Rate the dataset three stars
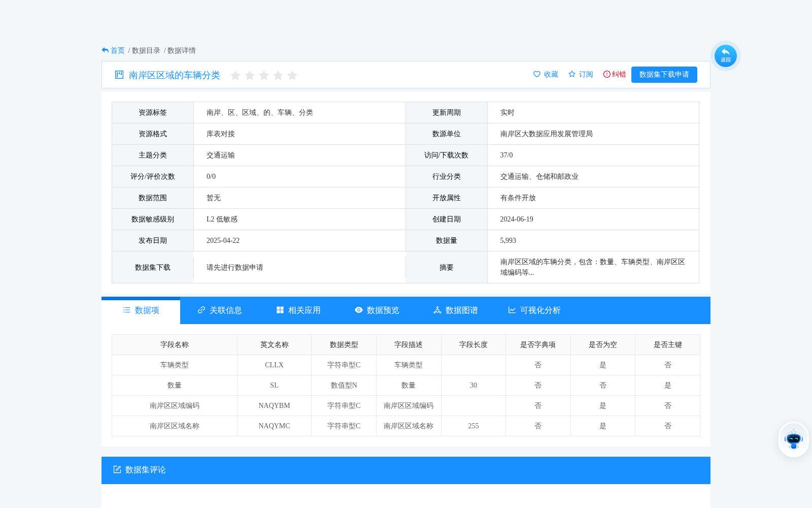Viewport: 812px width, 508px height. coord(264,75)
